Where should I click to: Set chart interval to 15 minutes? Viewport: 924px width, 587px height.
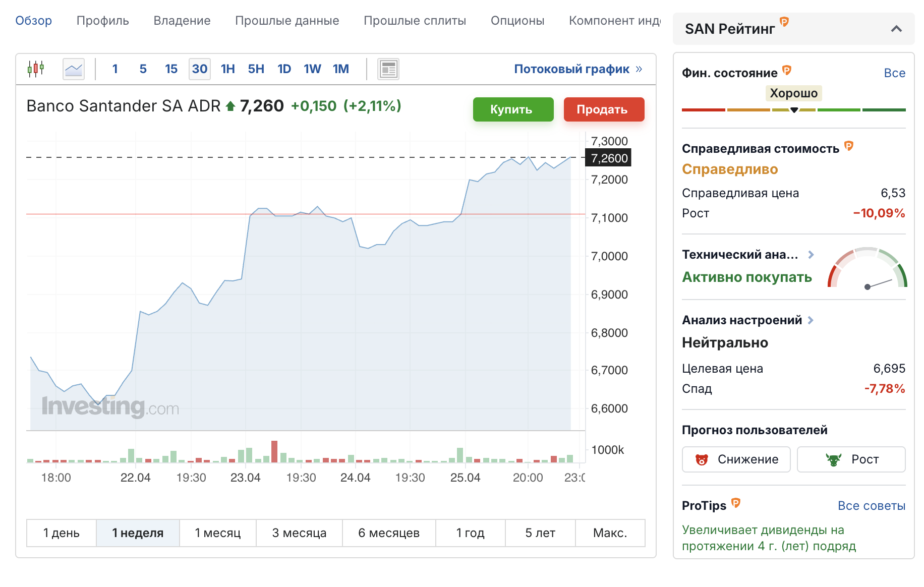pos(171,69)
